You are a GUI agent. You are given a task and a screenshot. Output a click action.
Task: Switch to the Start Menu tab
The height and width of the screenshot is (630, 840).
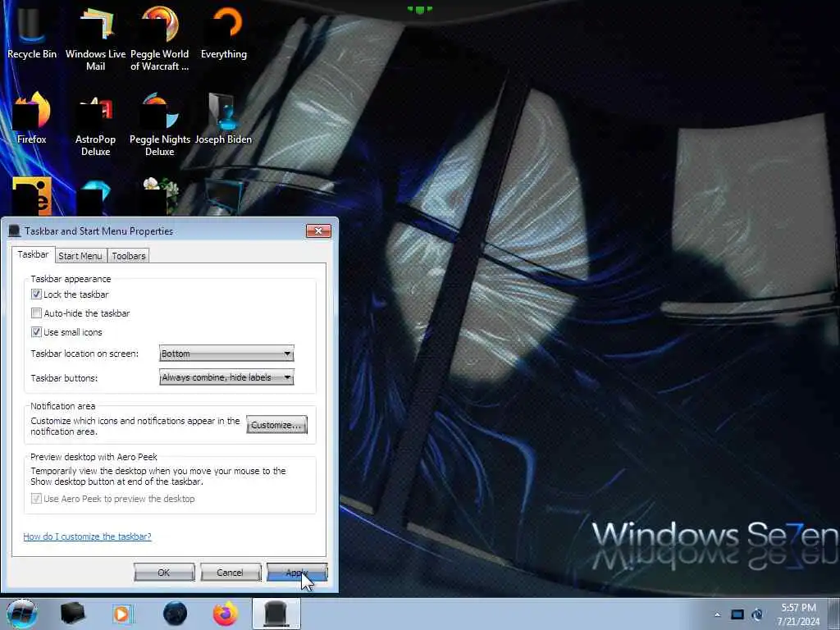point(80,256)
